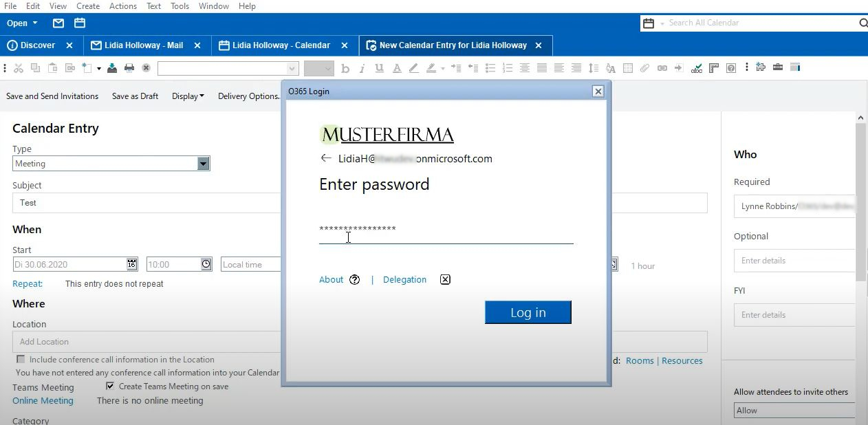Click the Save download-tray icon in toolbar
This screenshot has width=868, height=425.
111,68
